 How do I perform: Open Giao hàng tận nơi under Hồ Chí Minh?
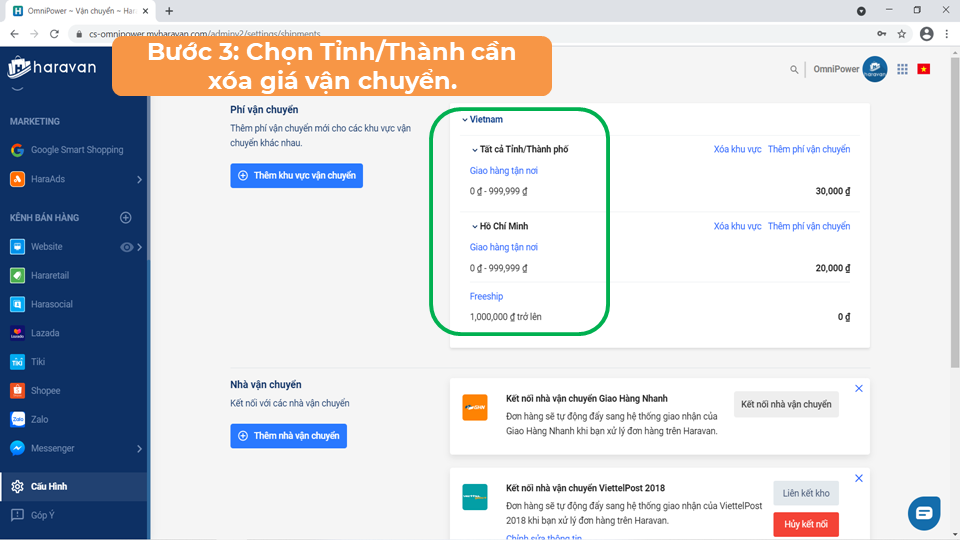503,247
